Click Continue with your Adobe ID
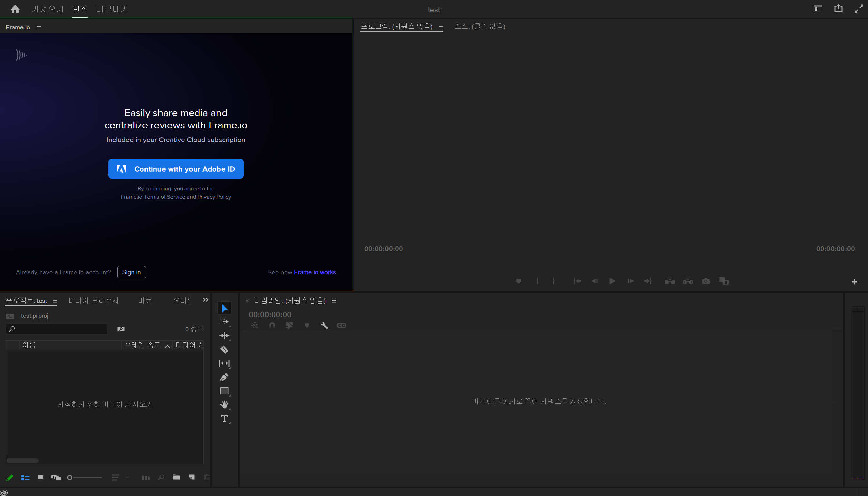This screenshot has width=868, height=496. coord(176,169)
